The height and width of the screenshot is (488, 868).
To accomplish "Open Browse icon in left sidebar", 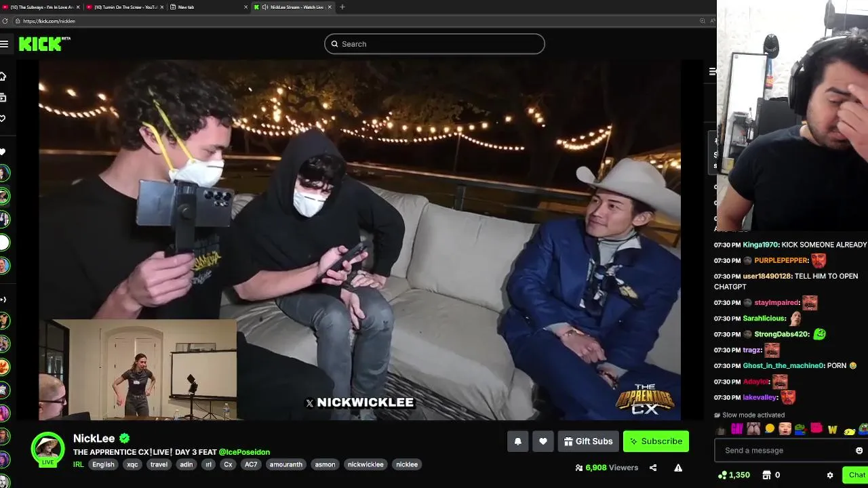I will click(x=3, y=98).
